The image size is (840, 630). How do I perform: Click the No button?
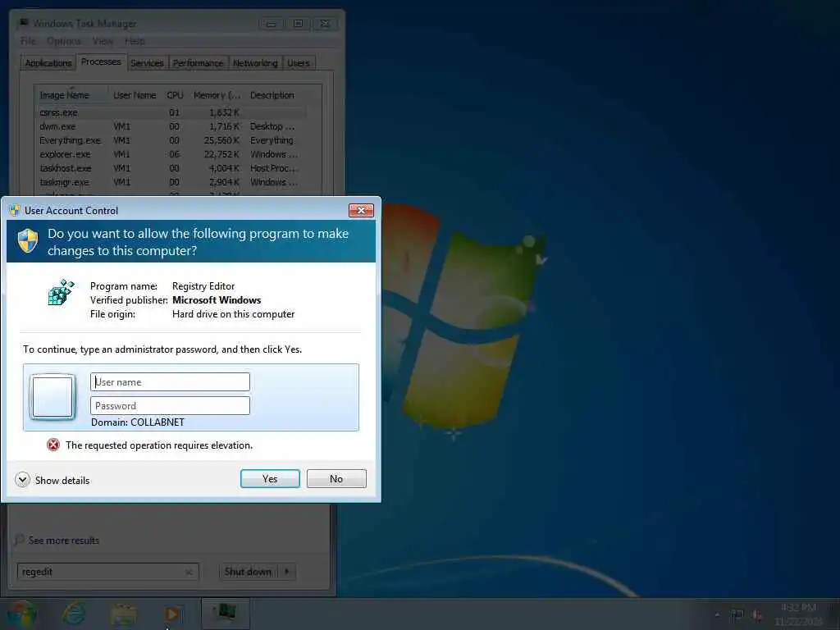[x=336, y=478]
